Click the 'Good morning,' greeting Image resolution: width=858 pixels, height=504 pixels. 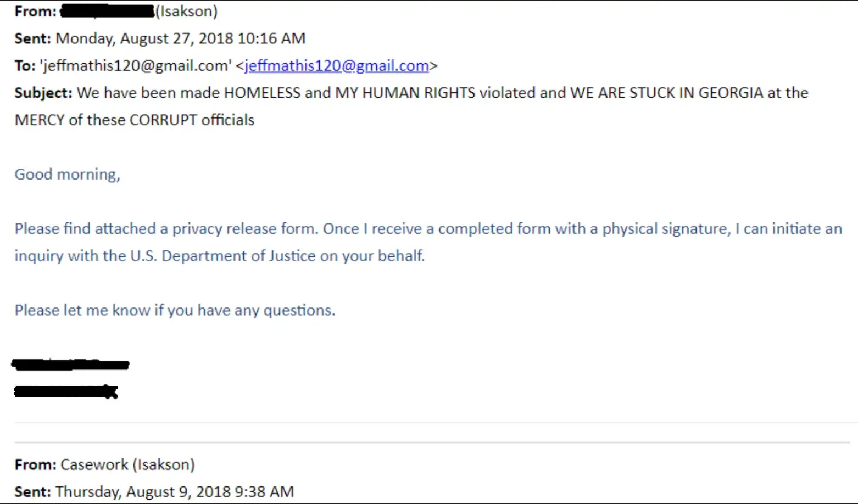click(x=67, y=175)
